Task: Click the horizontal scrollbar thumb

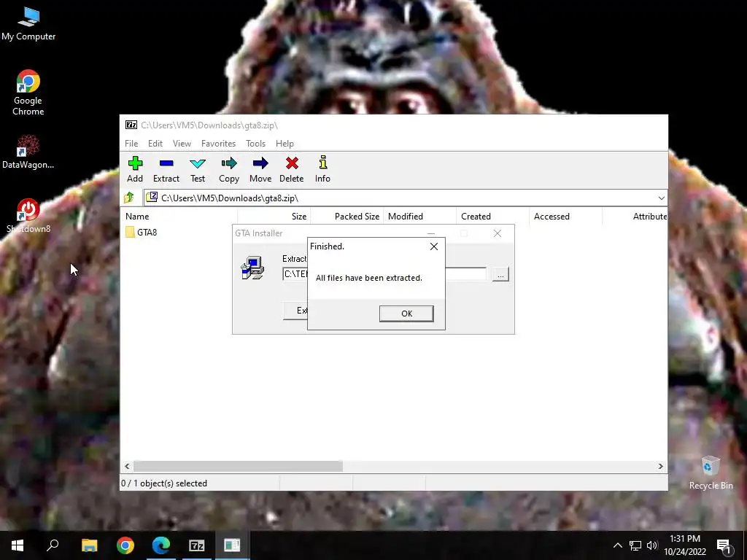Action: click(238, 466)
